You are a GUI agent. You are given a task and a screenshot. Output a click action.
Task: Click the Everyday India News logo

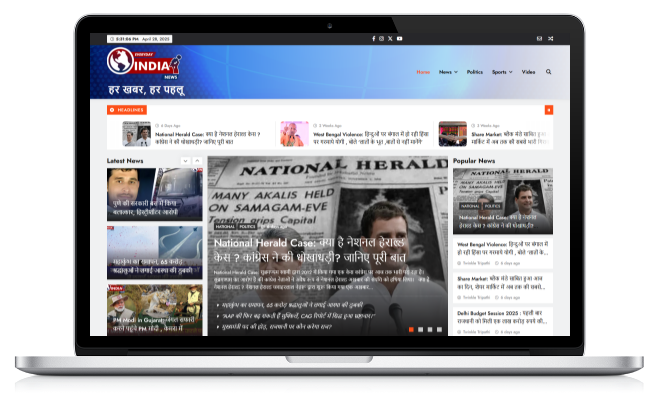click(145, 63)
